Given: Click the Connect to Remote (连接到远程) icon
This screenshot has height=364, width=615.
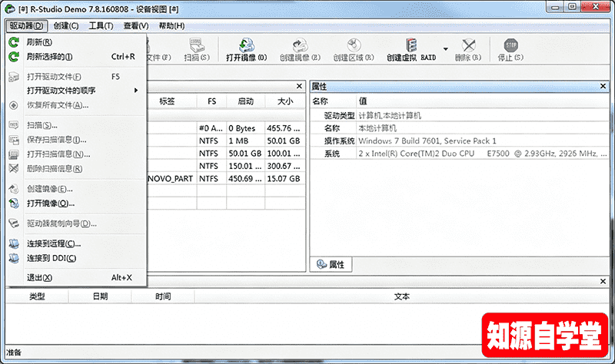Looking at the screenshot, I should tap(14, 243).
